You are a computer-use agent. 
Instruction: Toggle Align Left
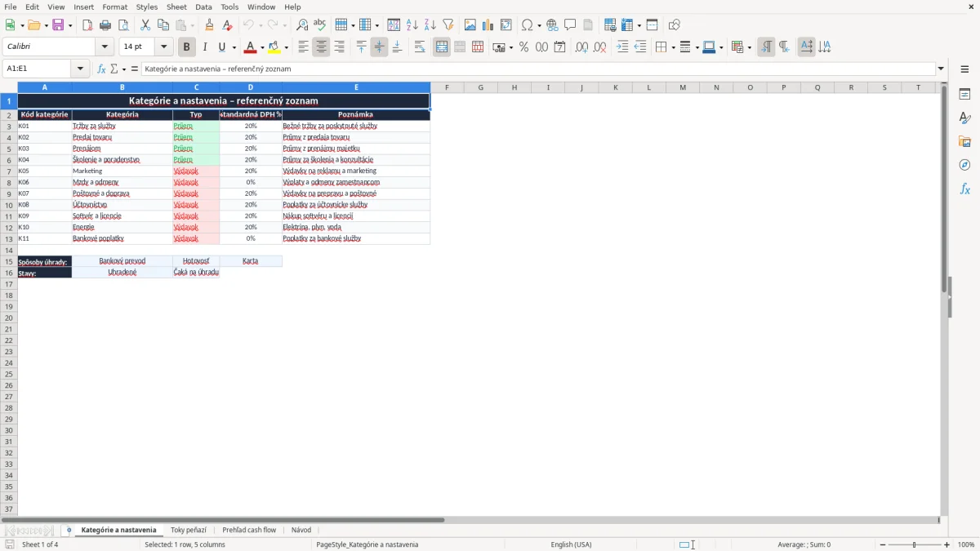[304, 47]
